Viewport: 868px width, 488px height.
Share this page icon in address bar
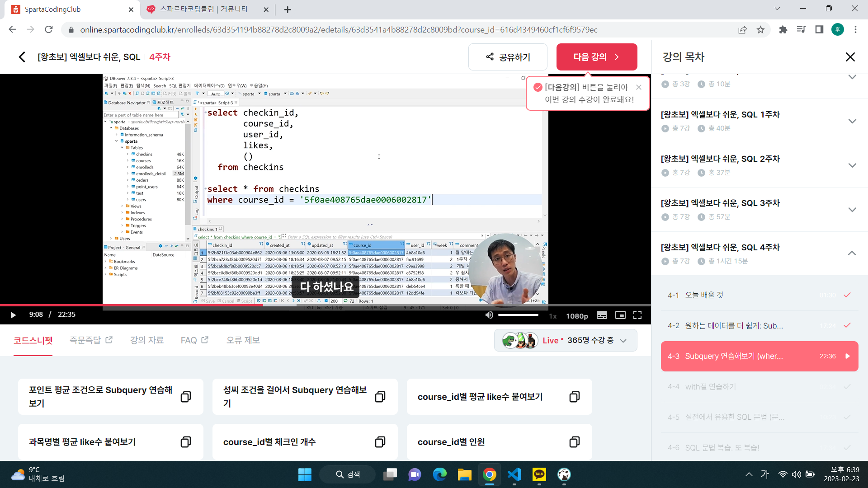(x=742, y=30)
